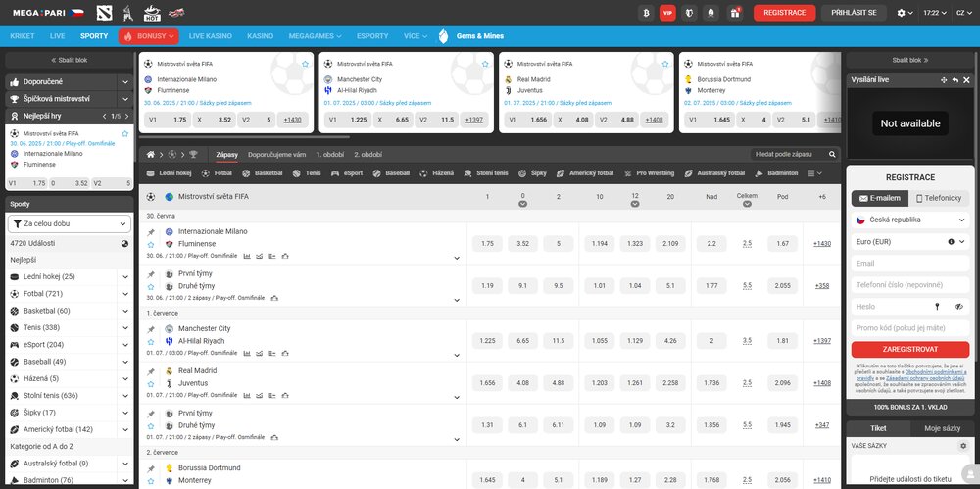
Task: Click the Email input field
Action: click(910, 264)
